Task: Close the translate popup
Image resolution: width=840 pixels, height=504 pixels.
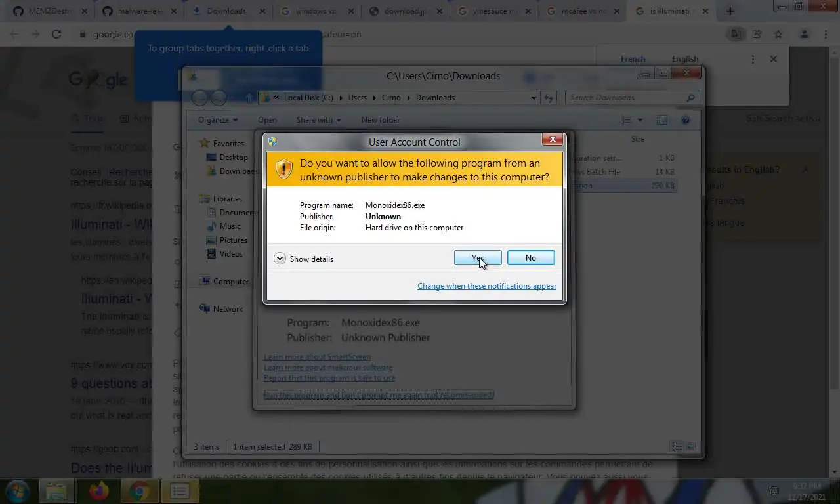Action: click(774, 59)
